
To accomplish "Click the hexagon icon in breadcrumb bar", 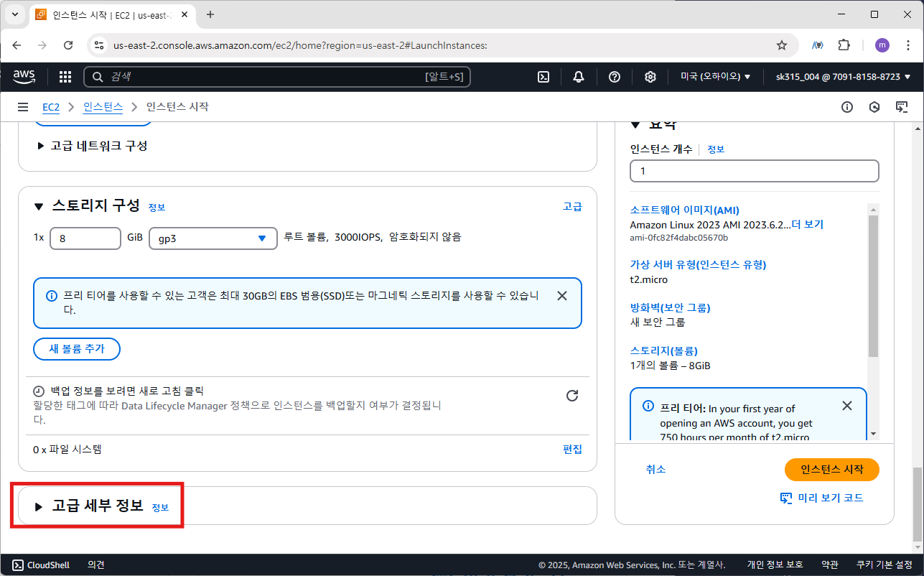I will pyautogui.click(x=874, y=107).
